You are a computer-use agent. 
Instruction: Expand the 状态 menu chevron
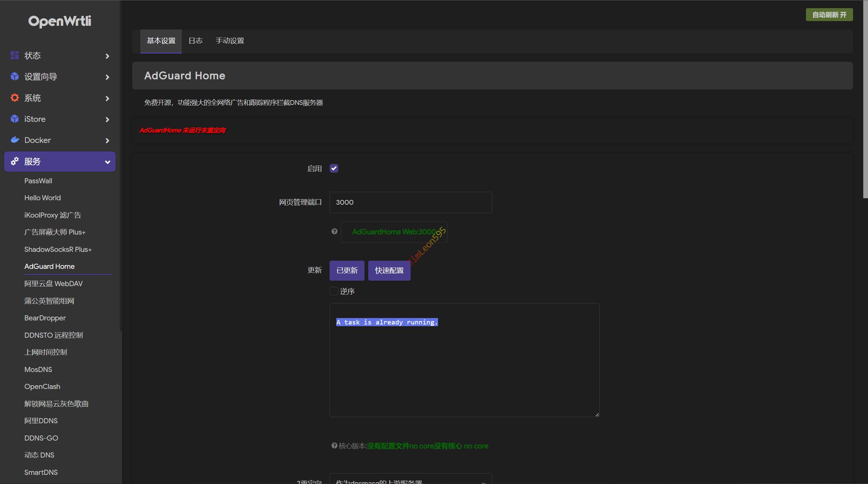point(107,56)
